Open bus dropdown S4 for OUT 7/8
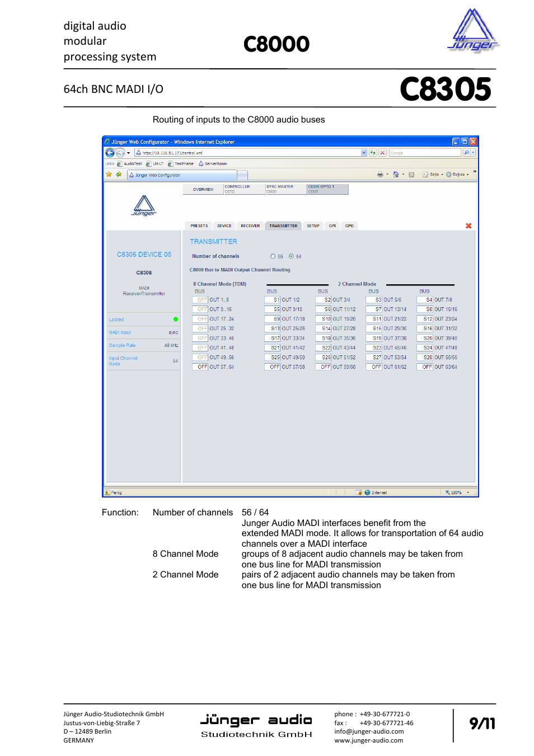The width and height of the screenshot is (534, 756). [425, 300]
